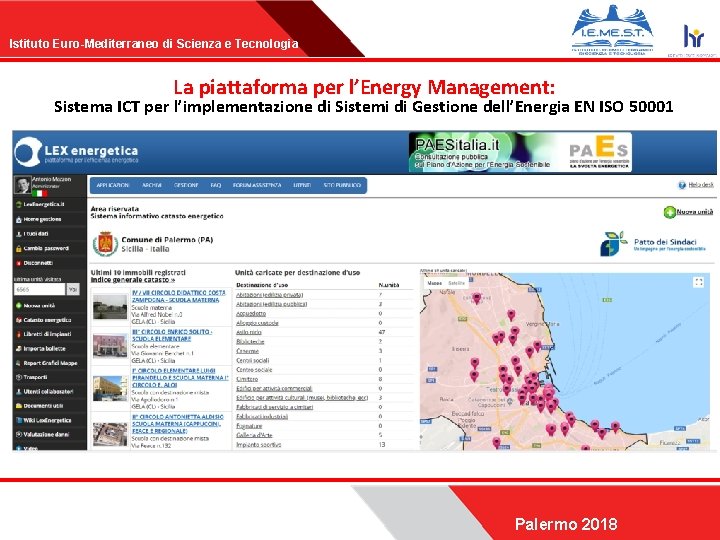The image size is (720, 540).
Task: Open the Cimitero link
Action: [247, 379]
